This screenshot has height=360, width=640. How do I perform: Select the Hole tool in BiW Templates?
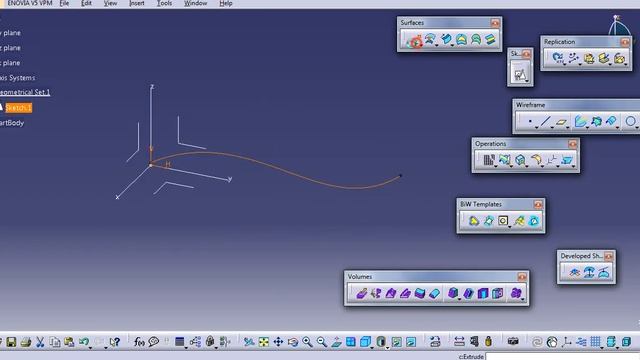(503, 221)
